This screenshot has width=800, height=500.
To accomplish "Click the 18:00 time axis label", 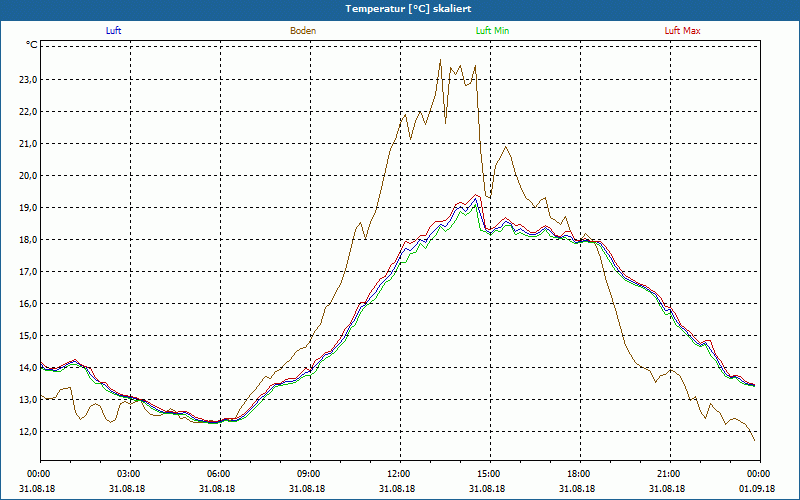I will point(580,474).
